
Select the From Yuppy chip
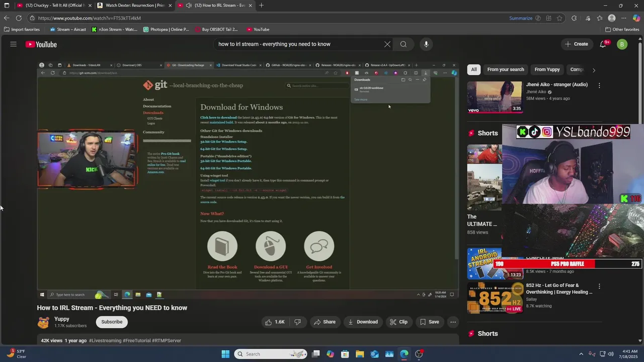[x=547, y=69]
